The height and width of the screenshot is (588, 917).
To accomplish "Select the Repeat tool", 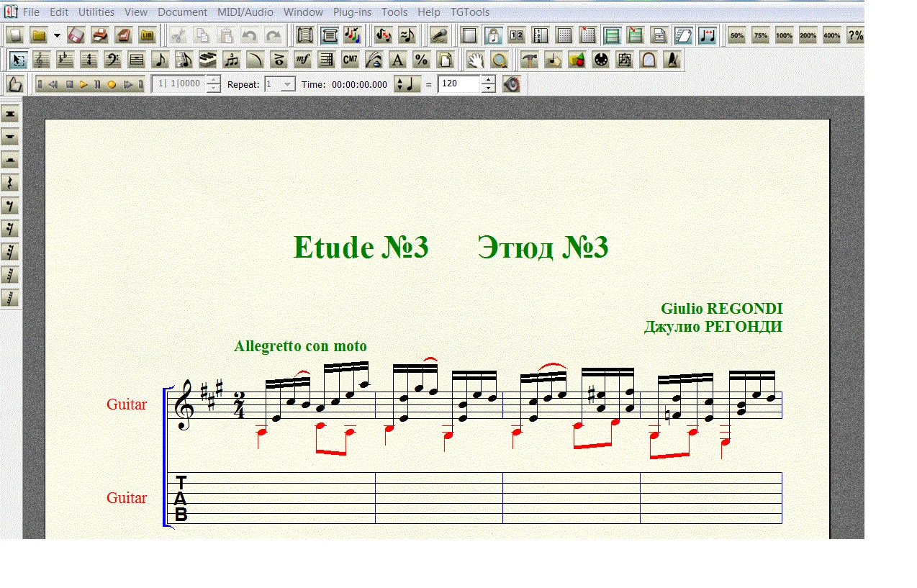I will tap(327, 60).
